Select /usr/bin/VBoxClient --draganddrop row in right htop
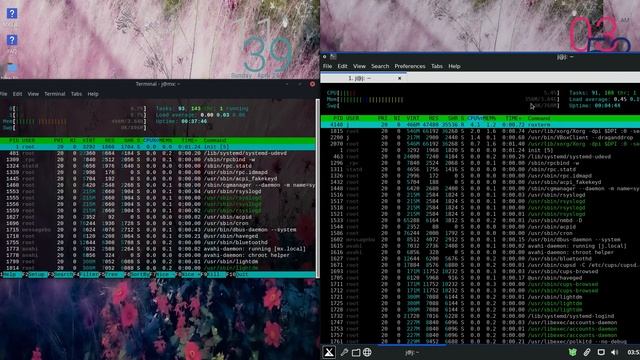The image size is (640, 360). (480, 138)
